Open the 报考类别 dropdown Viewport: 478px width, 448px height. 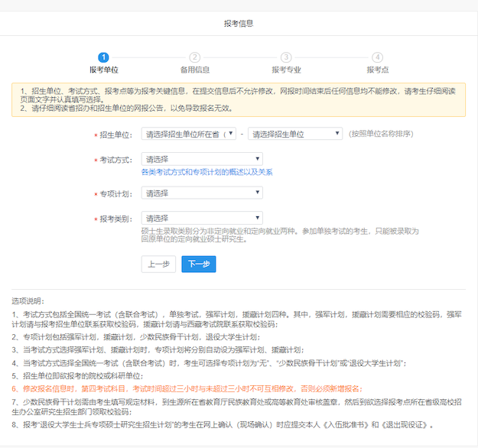[x=202, y=218]
